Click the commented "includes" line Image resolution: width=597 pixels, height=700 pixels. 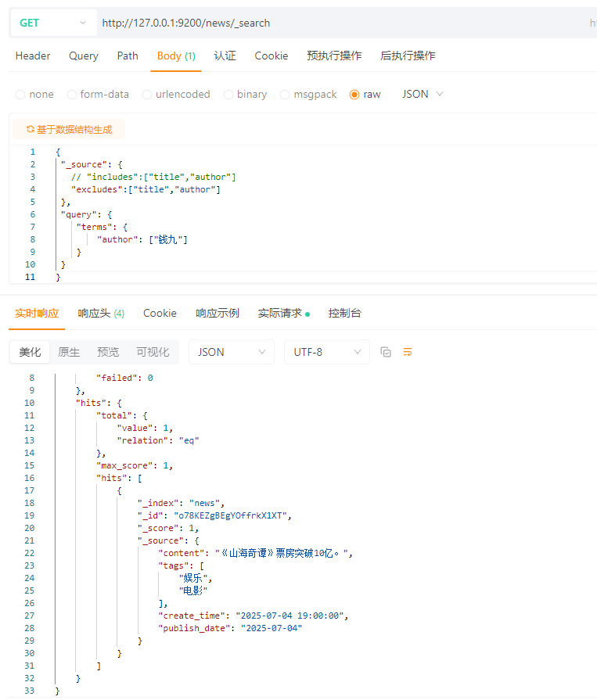153,178
